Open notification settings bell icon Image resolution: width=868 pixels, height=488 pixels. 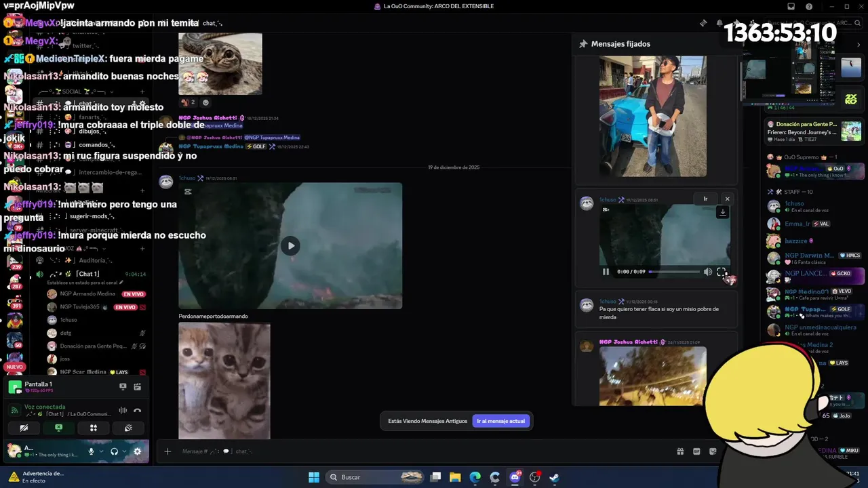point(719,23)
